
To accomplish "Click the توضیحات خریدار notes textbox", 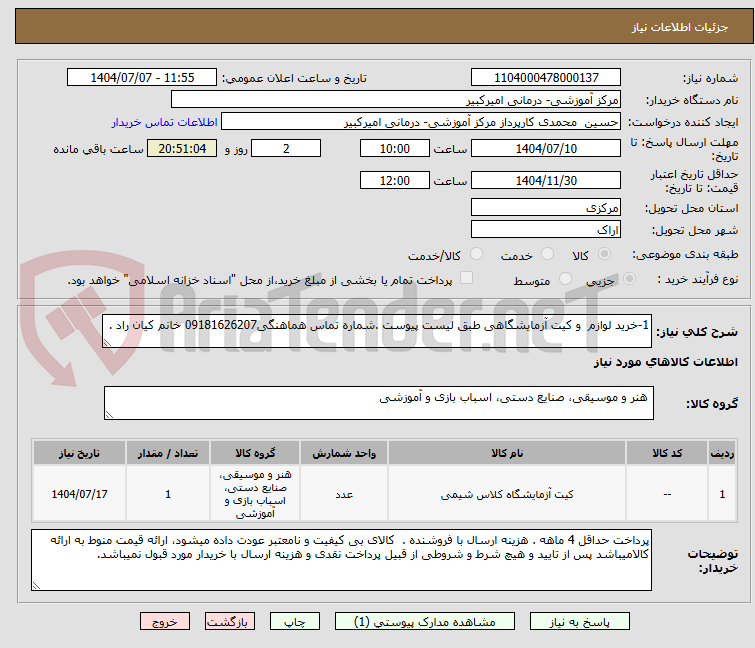I will tap(341, 559).
